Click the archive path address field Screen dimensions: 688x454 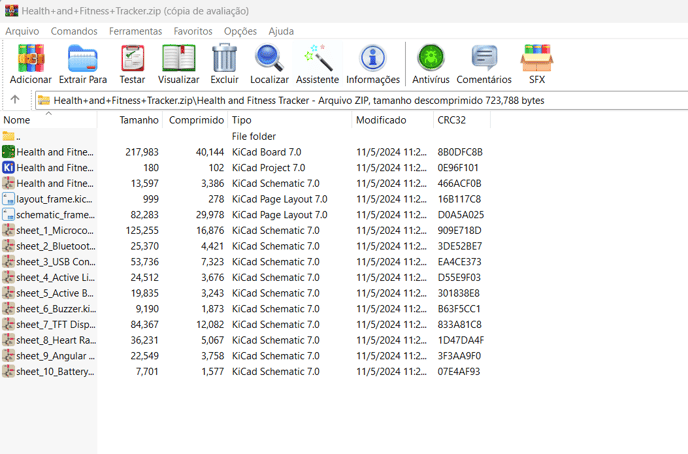pos(362,100)
